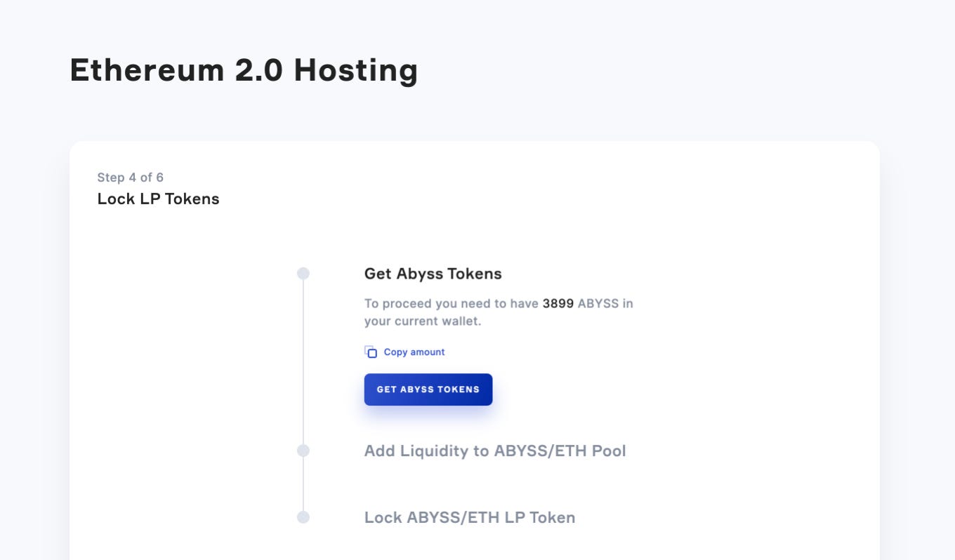
Task: Select the step indicator dot for Get Abyss Tokens
Action: click(303, 274)
